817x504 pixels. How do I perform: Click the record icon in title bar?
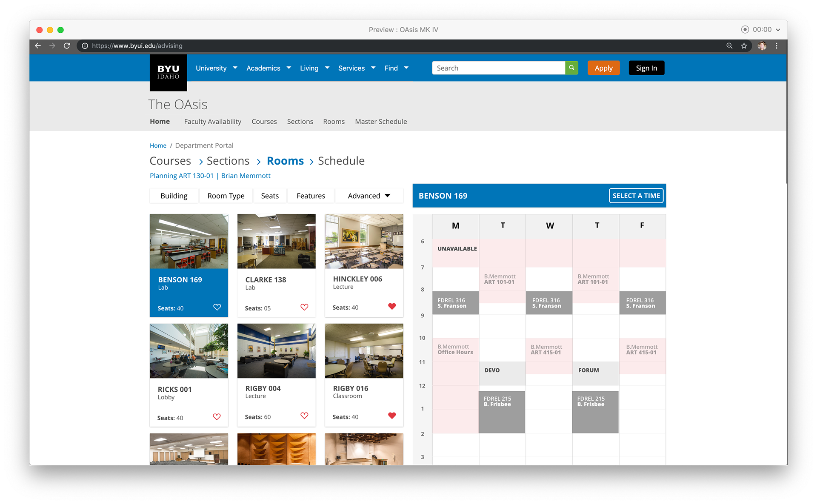[x=745, y=29]
